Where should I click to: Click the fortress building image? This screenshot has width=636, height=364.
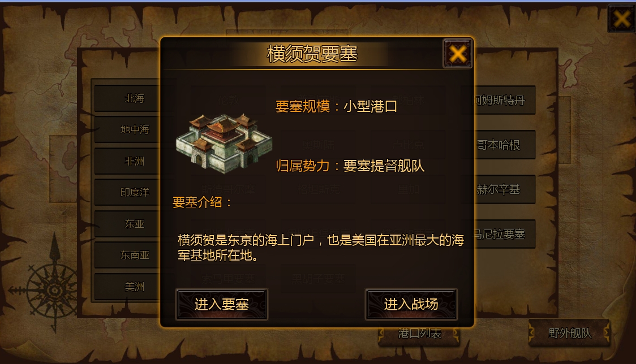[224, 144]
